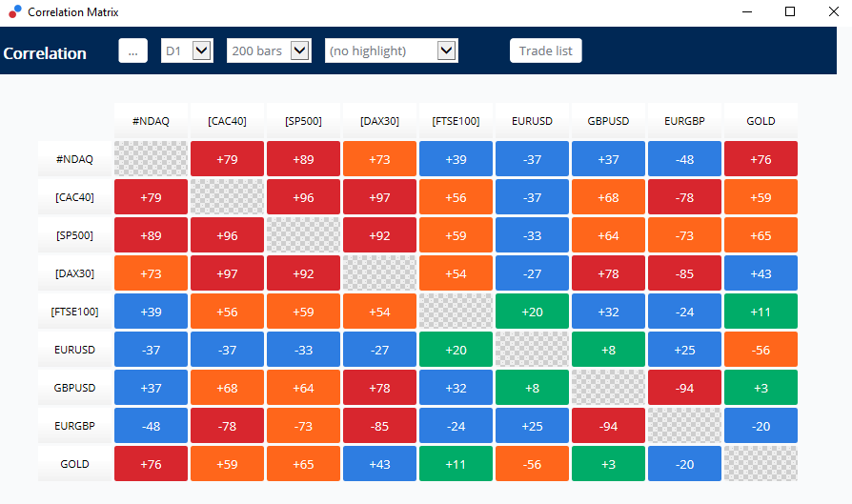Click the EURUSD row GOLD -56 cell

(x=761, y=350)
